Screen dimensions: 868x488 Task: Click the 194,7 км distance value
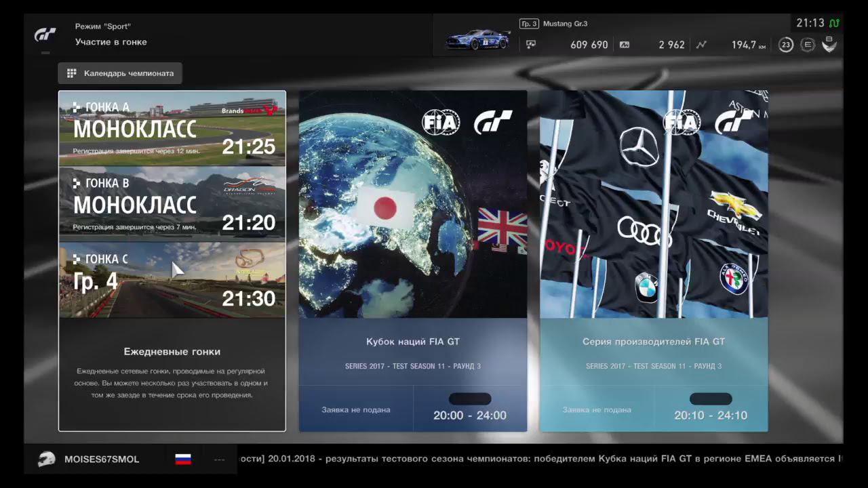point(749,45)
